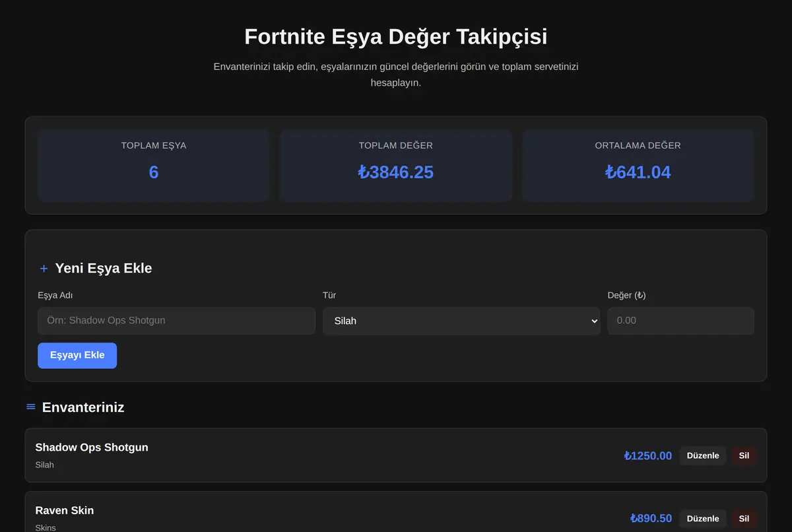Click the plus icon beside Yeni Eşya Ekle
The width and height of the screenshot is (792, 532).
44,269
